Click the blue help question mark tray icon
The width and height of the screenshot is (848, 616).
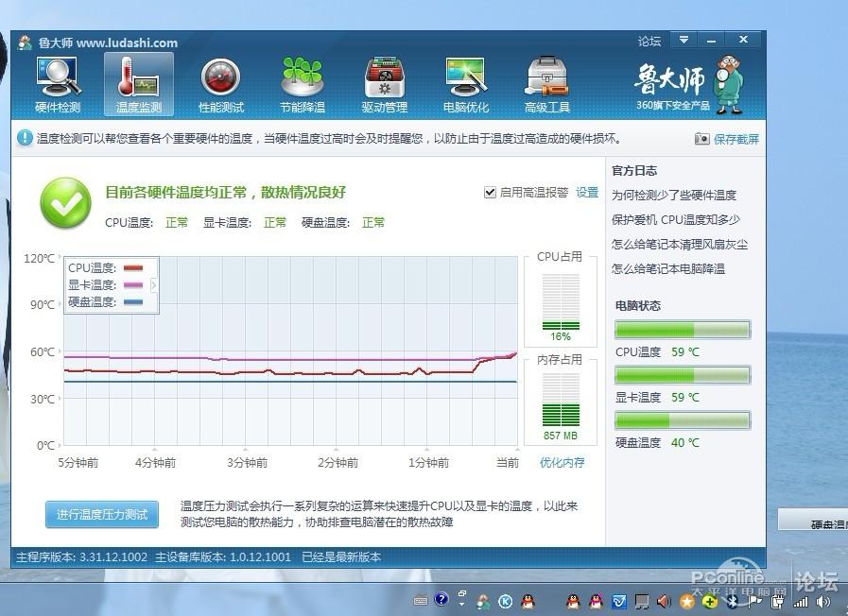[x=441, y=599]
